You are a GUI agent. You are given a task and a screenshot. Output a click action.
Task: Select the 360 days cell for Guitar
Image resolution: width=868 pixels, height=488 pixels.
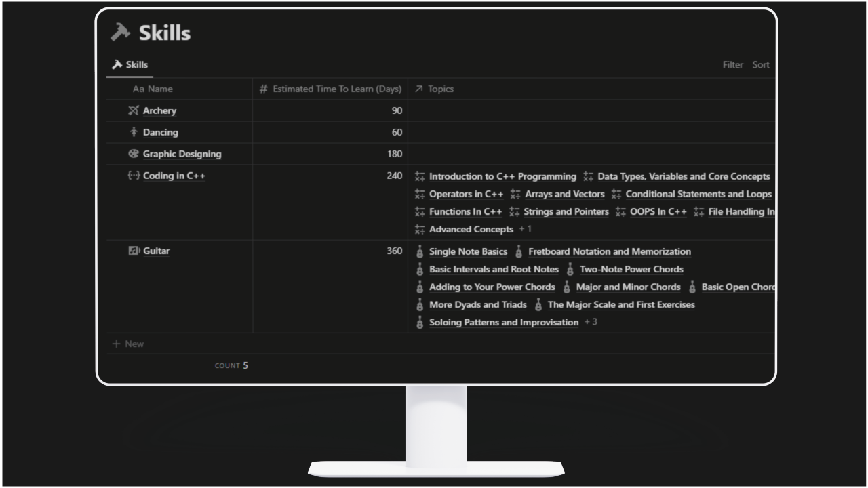coord(330,287)
